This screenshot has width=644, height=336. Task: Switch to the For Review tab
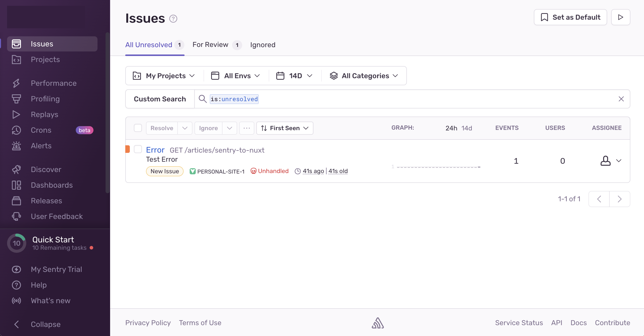tap(210, 45)
